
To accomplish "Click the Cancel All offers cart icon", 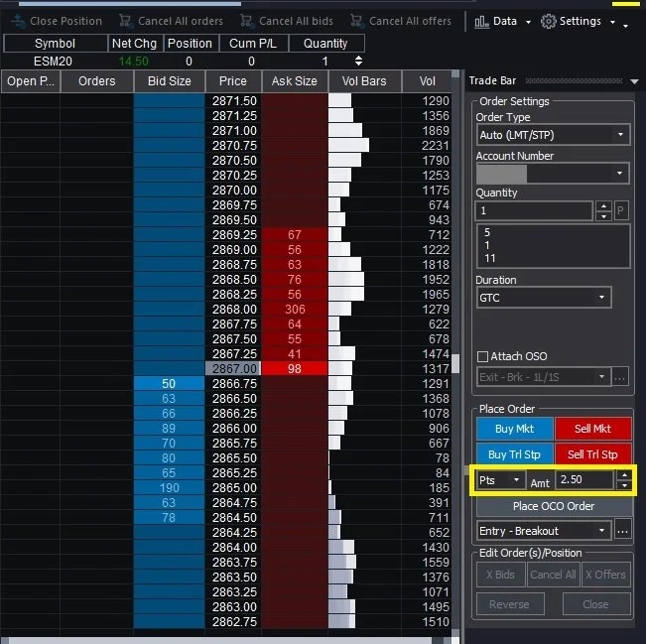I will (356, 21).
